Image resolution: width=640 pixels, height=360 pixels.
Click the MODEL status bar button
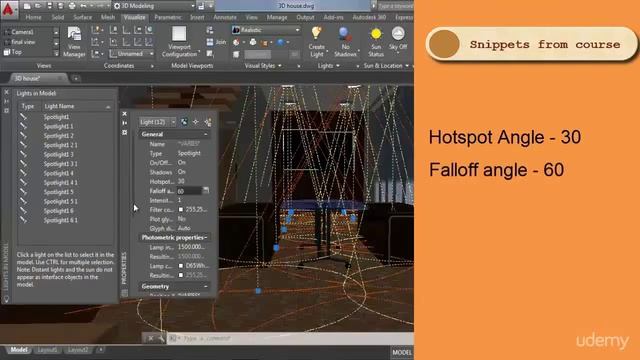pyautogui.click(x=402, y=352)
